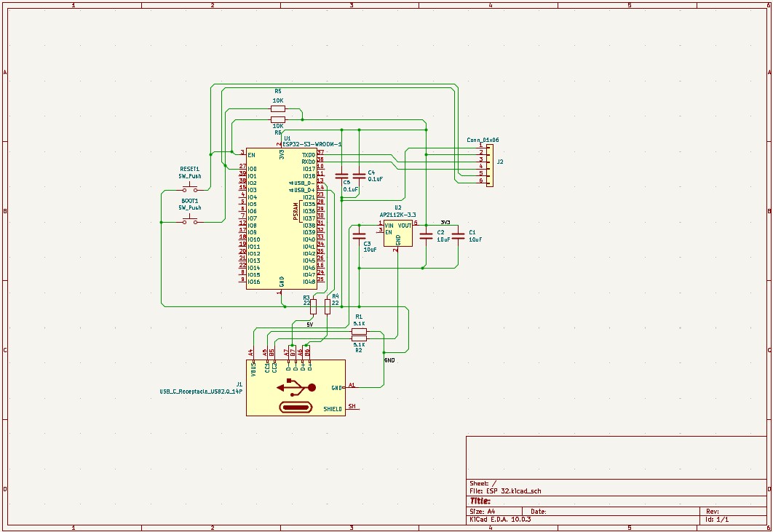Viewport: 773px width, 532px height.
Task: Click the C3 10uF value text
Action: [x=370, y=250]
